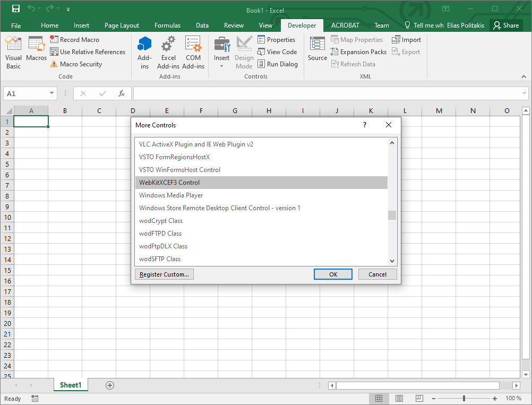Export XML data
Viewport: 532px width, 405px height.
point(406,52)
